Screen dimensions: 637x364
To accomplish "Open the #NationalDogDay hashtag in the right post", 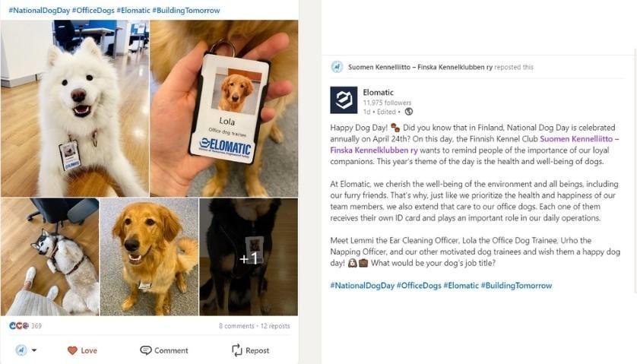I will (x=362, y=286).
